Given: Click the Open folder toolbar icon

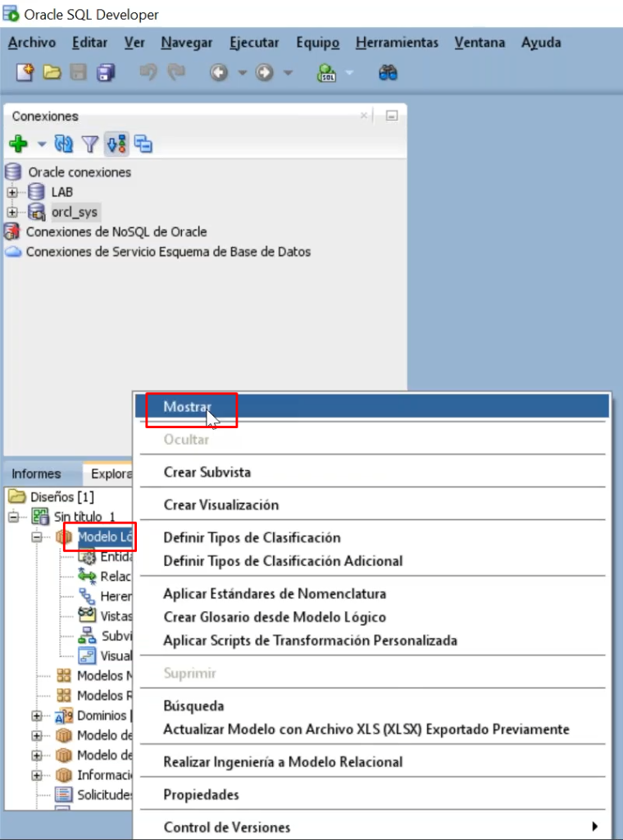Looking at the screenshot, I should 52,72.
